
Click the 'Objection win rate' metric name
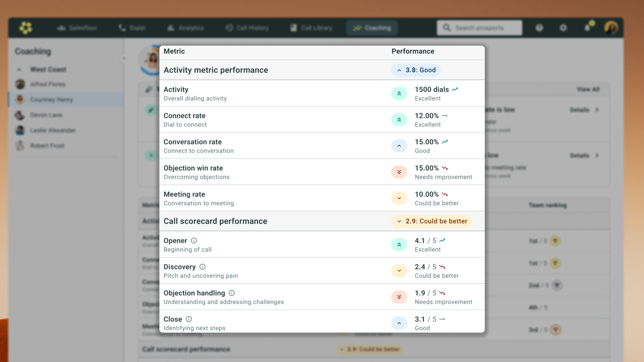[193, 168]
